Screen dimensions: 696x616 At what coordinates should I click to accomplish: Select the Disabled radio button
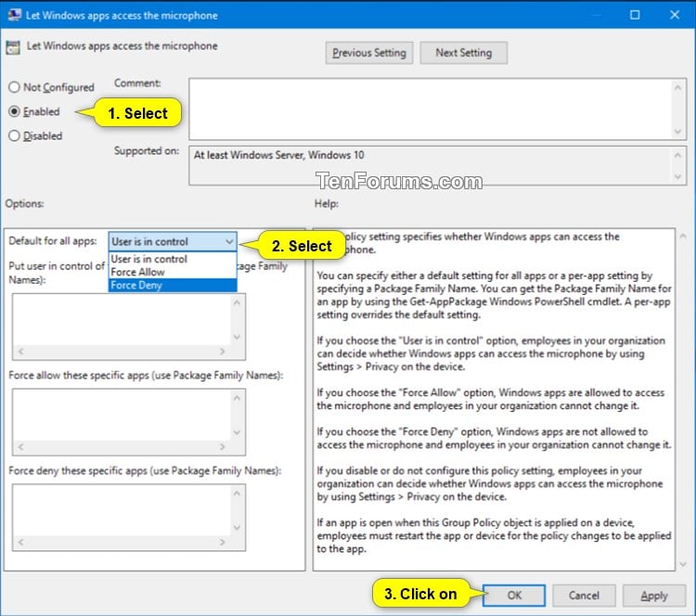pyautogui.click(x=14, y=135)
